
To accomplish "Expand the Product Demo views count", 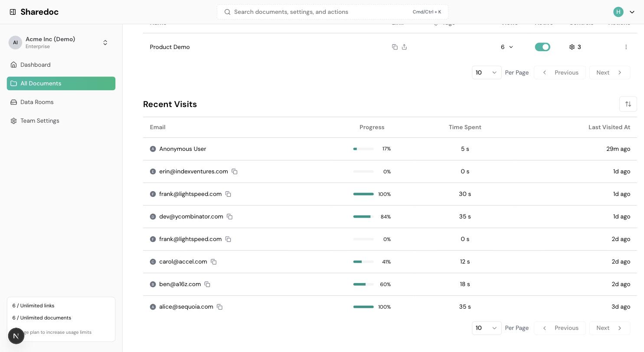I will 507,47.
